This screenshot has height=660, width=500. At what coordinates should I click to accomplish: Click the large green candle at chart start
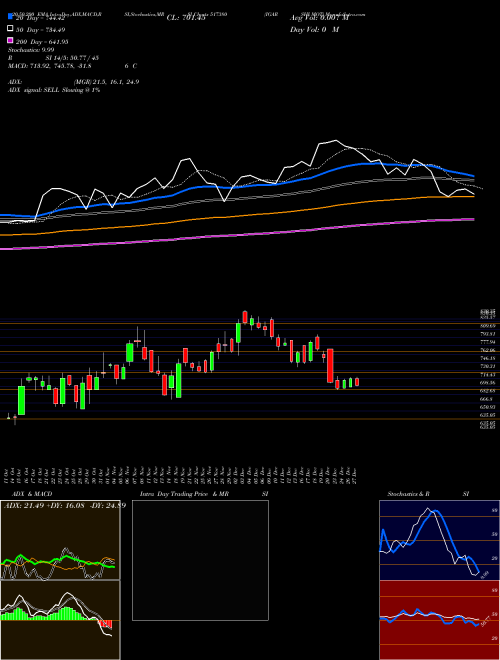pos(21,400)
